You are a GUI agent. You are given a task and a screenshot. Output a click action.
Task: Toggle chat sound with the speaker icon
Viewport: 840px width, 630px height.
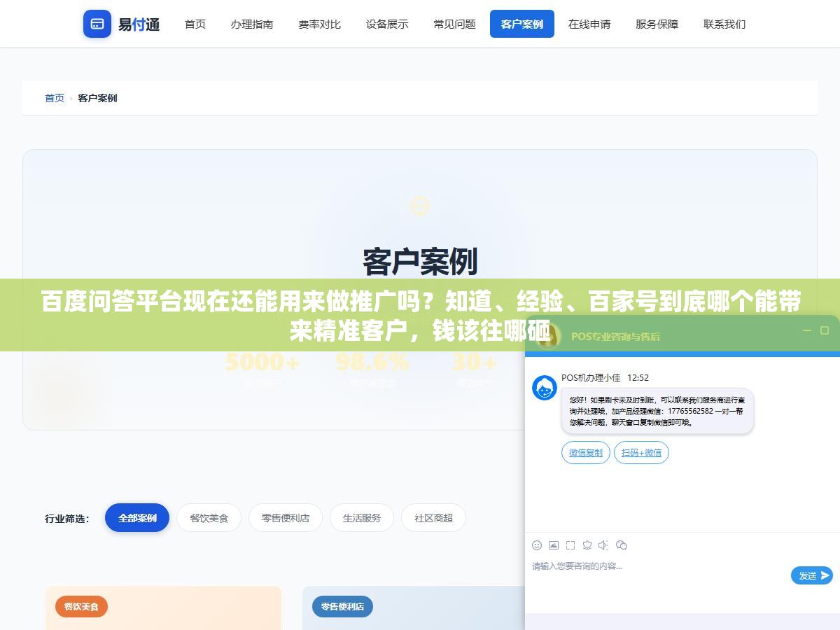pos(603,545)
